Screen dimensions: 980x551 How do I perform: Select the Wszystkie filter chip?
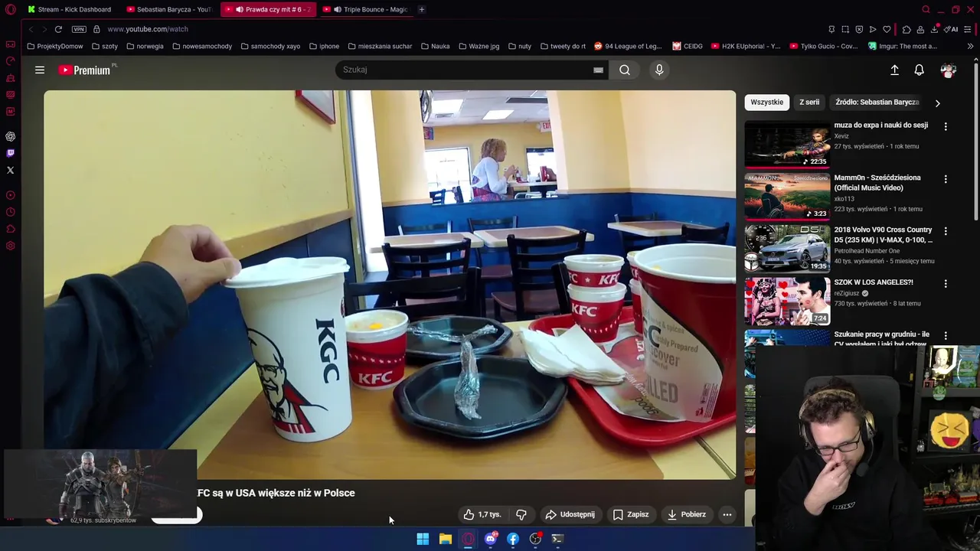coord(766,102)
